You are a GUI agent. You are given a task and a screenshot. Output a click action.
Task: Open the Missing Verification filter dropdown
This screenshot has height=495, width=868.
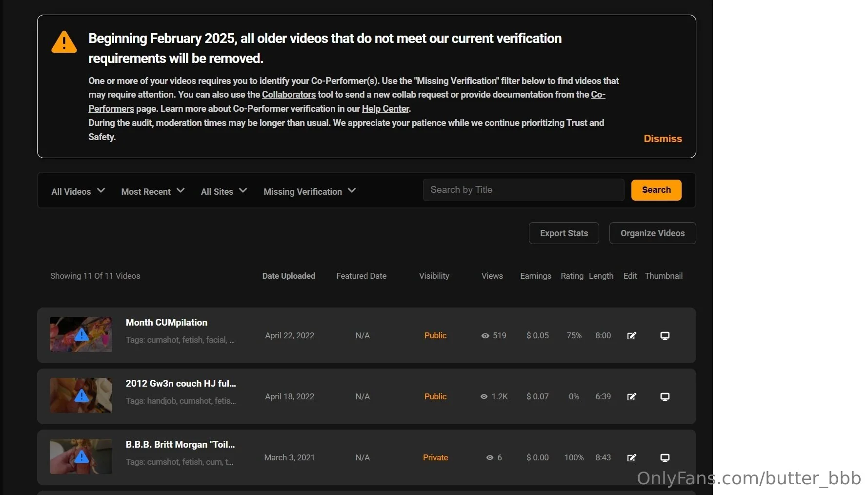point(309,191)
